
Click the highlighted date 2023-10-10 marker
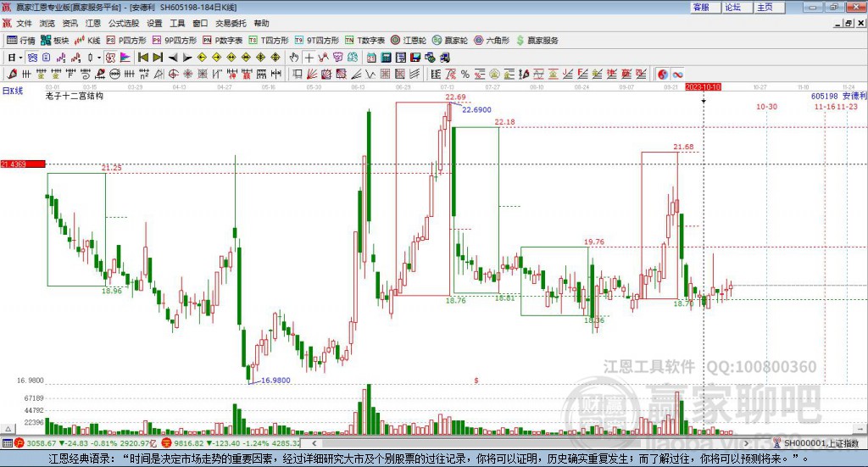703,87
